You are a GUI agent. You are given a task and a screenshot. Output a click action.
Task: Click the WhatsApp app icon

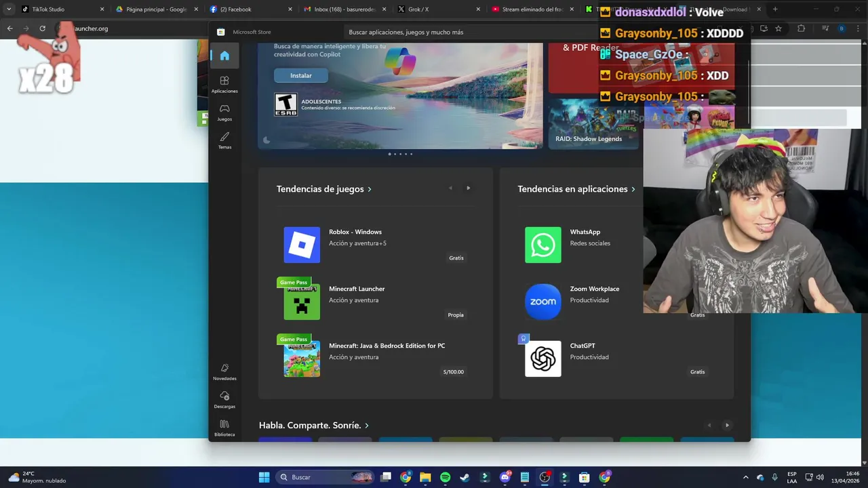(543, 245)
